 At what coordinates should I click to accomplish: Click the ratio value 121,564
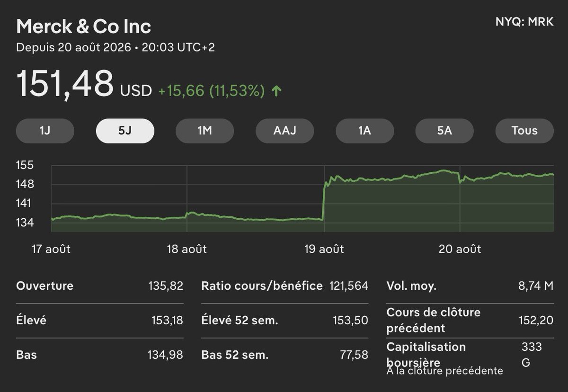click(x=349, y=286)
